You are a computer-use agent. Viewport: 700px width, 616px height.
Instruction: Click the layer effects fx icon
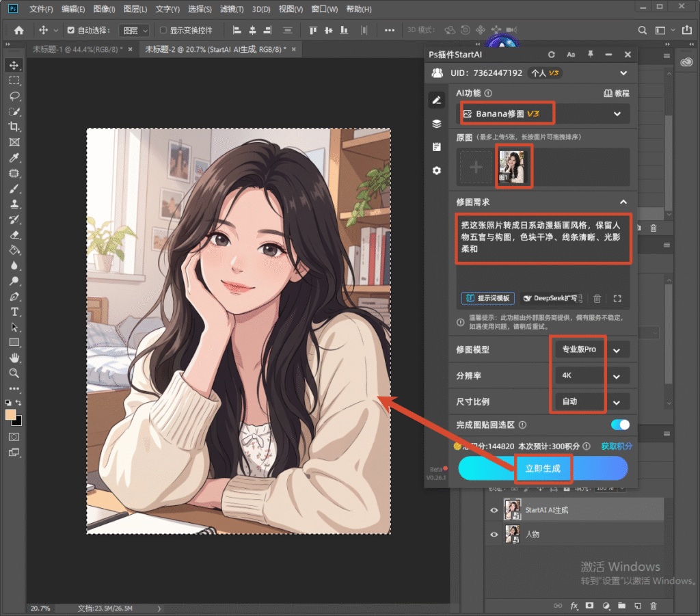pos(574,606)
